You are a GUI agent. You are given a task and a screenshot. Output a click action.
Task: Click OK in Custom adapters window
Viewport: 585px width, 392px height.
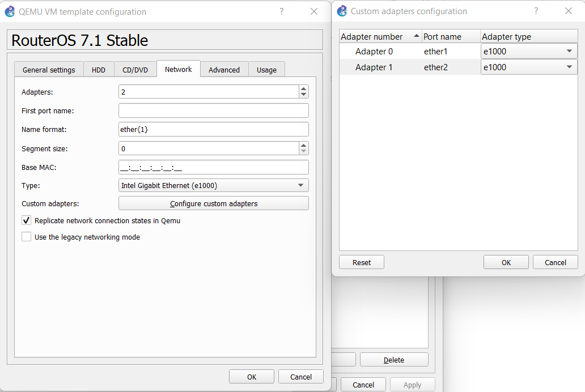506,262
